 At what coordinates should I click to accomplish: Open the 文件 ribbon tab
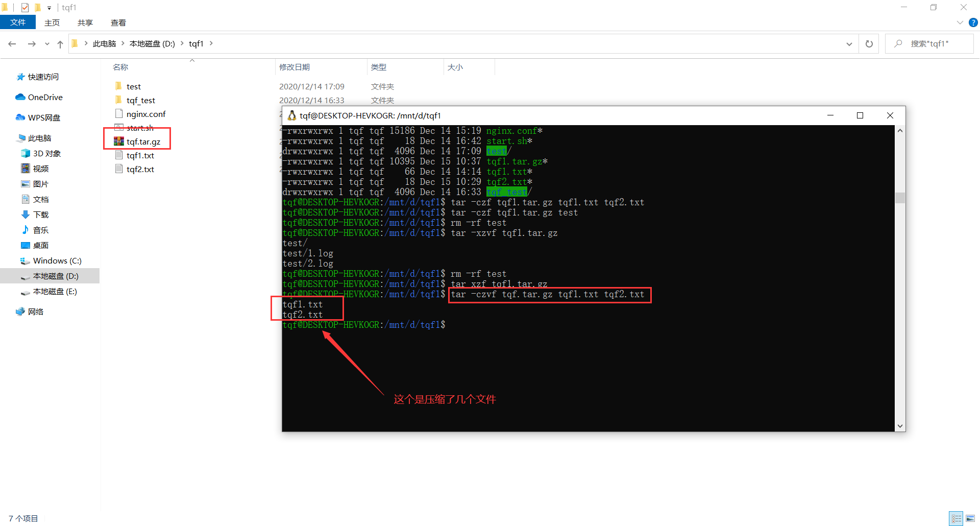[18, 22]
